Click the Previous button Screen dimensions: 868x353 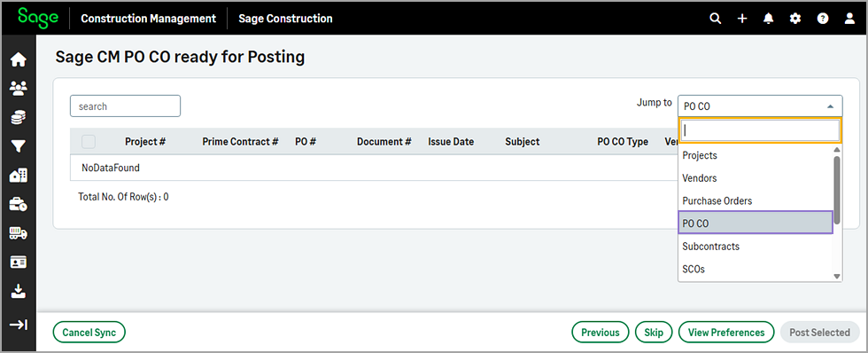click(601, 333)
